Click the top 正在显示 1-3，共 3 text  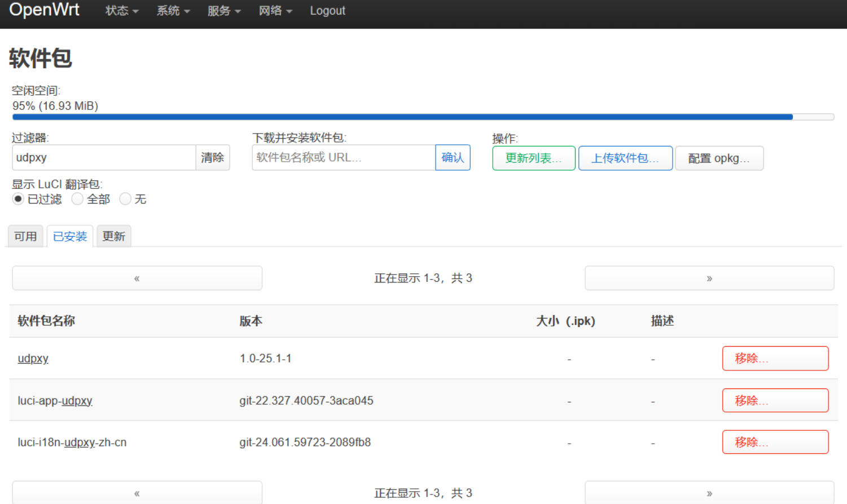423,278
